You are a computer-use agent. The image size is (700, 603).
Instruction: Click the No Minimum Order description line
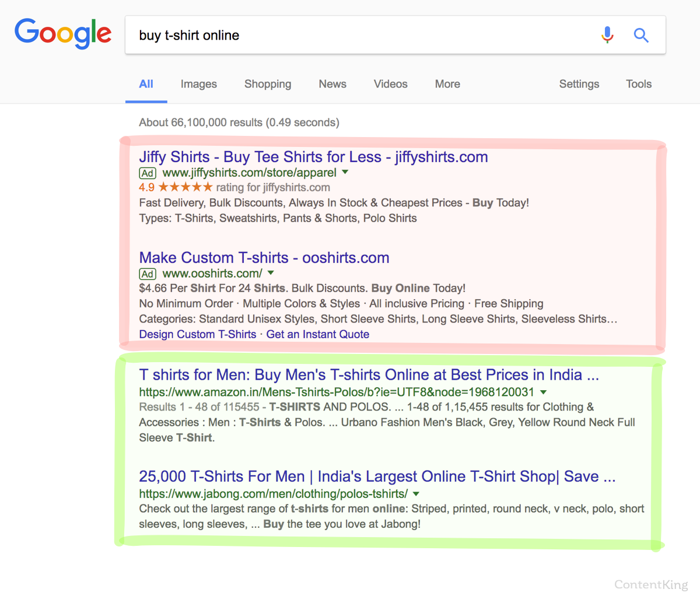click(x=341, y=303)
